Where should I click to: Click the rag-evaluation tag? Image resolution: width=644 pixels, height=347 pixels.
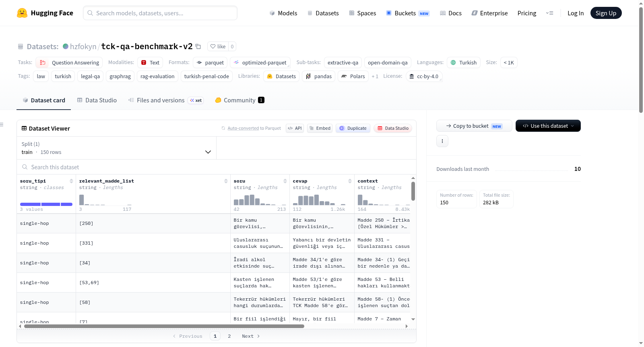pos(157,76)
